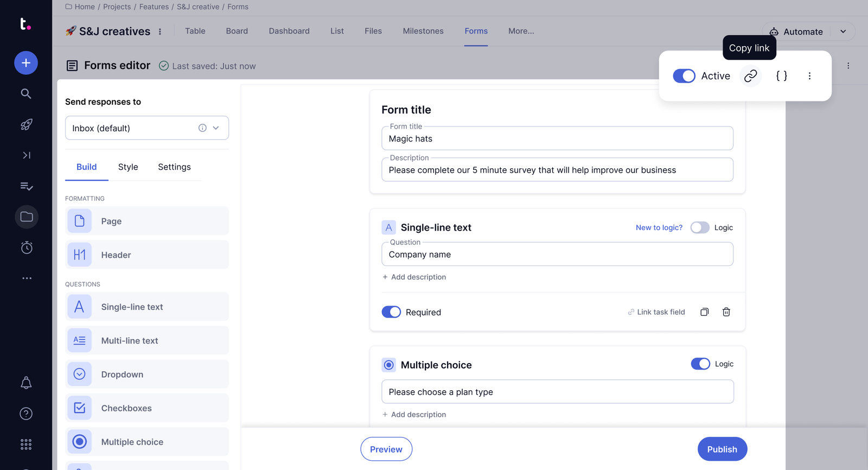Switch to the Style tab

pyautogui.click(x=128, y=167)
